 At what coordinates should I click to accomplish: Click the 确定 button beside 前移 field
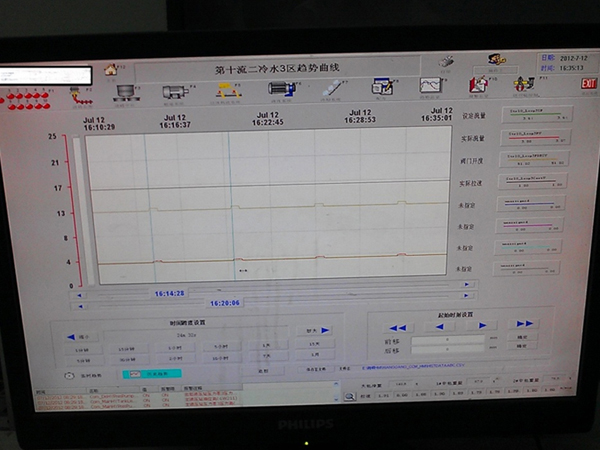522,337
